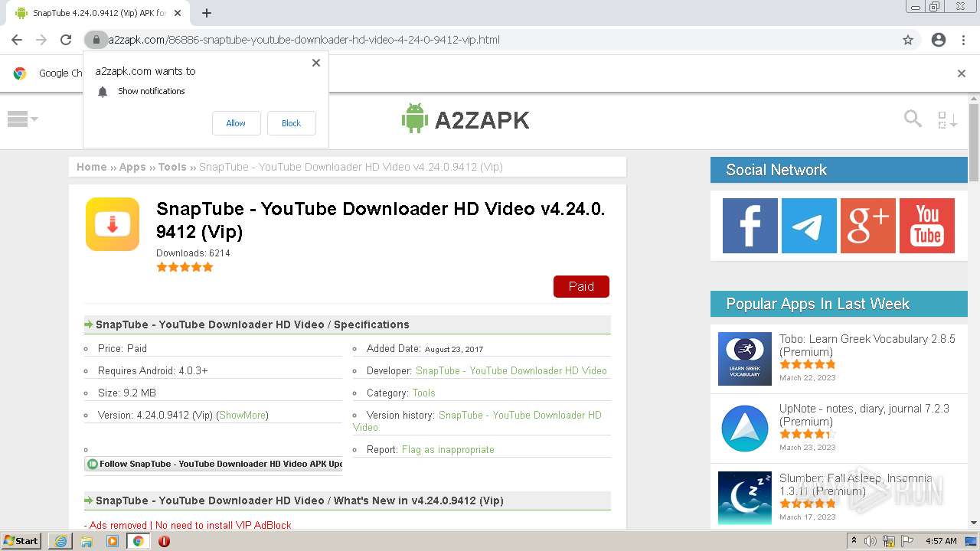980x551 pixels.
Task: Click Follow SnapTube APK Updates button
Action: (214, 464)
